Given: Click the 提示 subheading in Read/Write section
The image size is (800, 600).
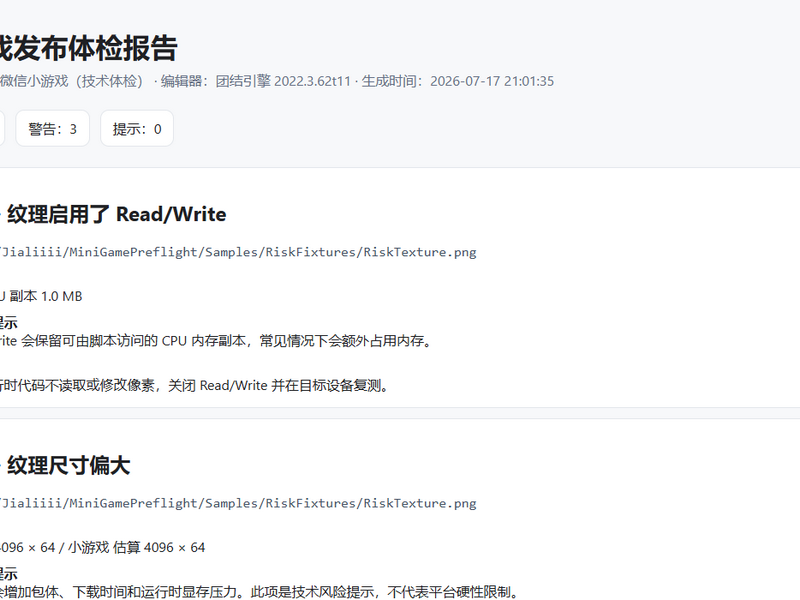Looking at the screenshot, I should tap(9, 322).
